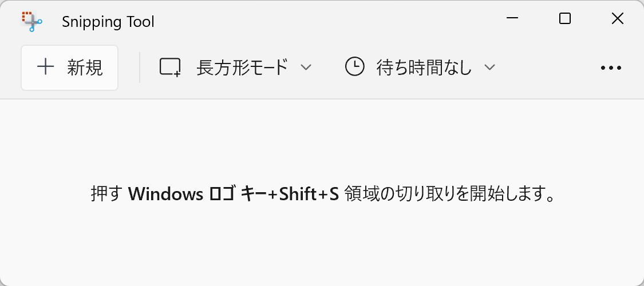Expand the chevron beside 長方形モード
The width and height of the screenshot is (644, 286).
[x=306, y=67]
